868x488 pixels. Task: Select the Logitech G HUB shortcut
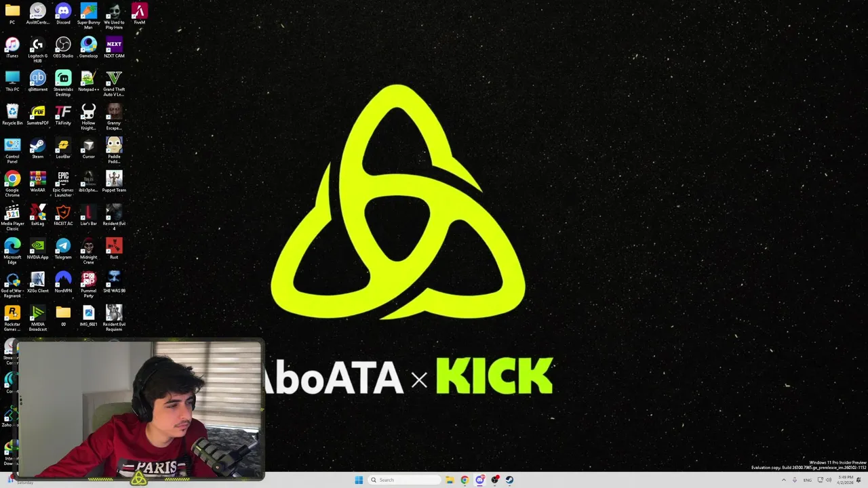tap(37, 50)
